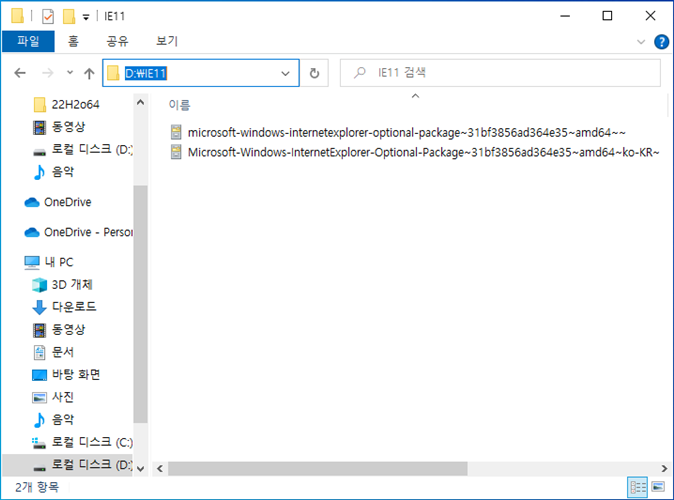The image size is (674, 500).
Task: Click the cabinet icon of the ko-KR package
Action: pos(176,152)
